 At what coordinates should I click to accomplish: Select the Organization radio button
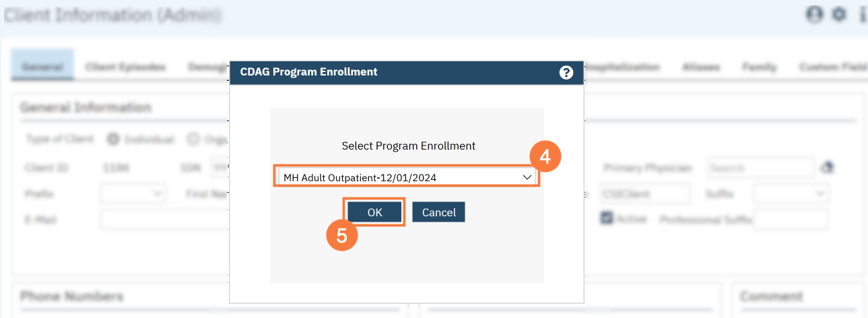click(193, 139)
